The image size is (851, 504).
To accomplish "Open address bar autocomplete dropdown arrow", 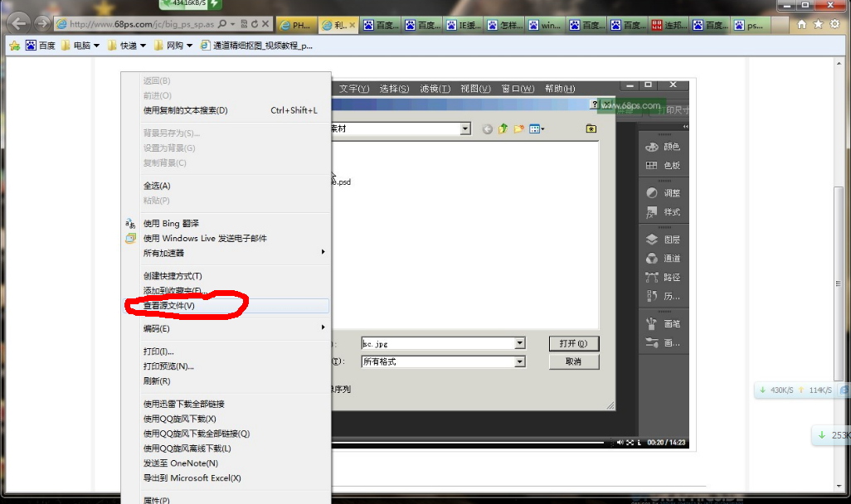I will [233, 24].
